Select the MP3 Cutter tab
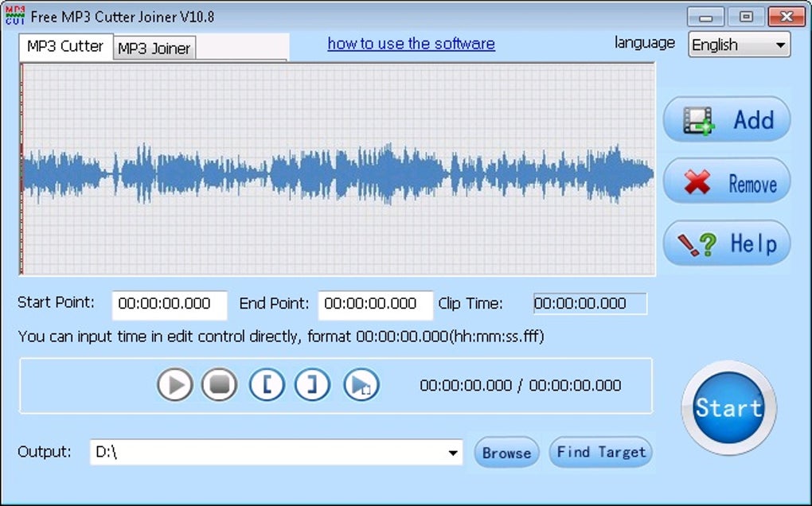This screenshot has width=812, height=506. tap(65, 47)
